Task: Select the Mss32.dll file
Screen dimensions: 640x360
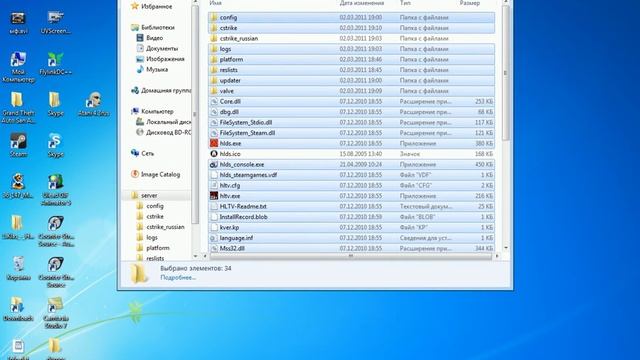Action: tap(351, 248)
